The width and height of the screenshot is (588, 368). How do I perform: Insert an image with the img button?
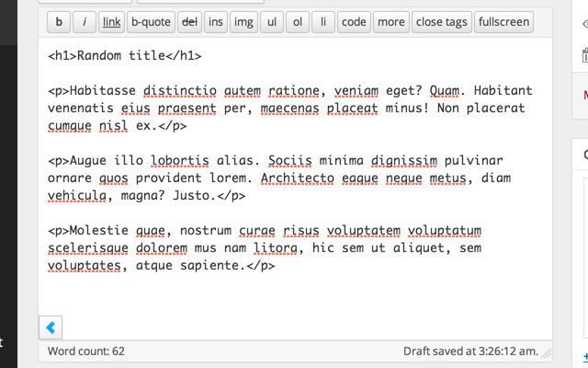pos(243,22)
